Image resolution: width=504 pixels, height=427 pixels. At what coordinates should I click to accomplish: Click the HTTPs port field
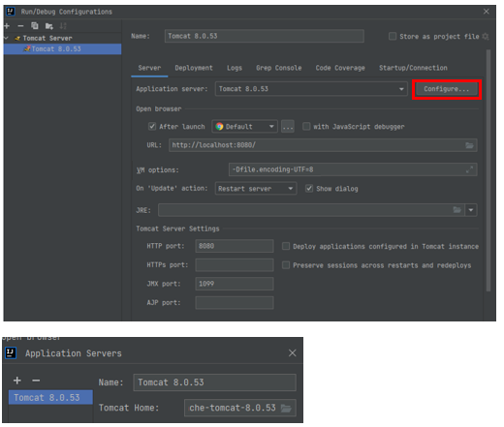tap(235, 264)
